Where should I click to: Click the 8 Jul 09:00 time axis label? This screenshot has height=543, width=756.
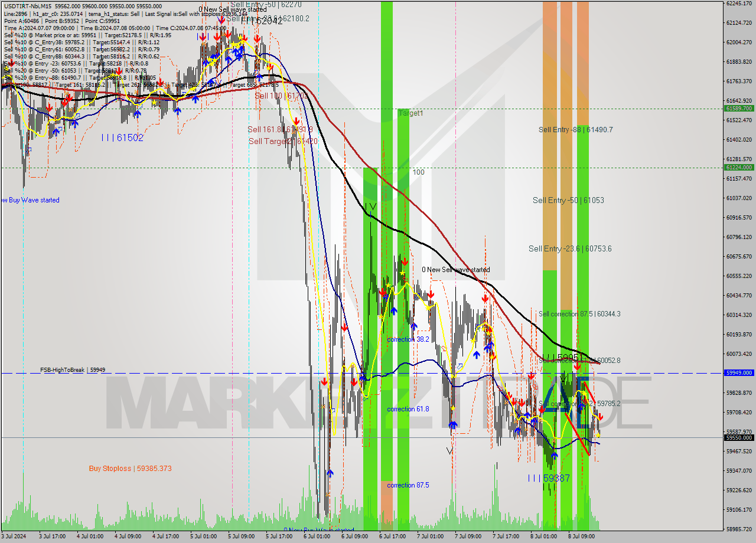click(x=582, y=537)
